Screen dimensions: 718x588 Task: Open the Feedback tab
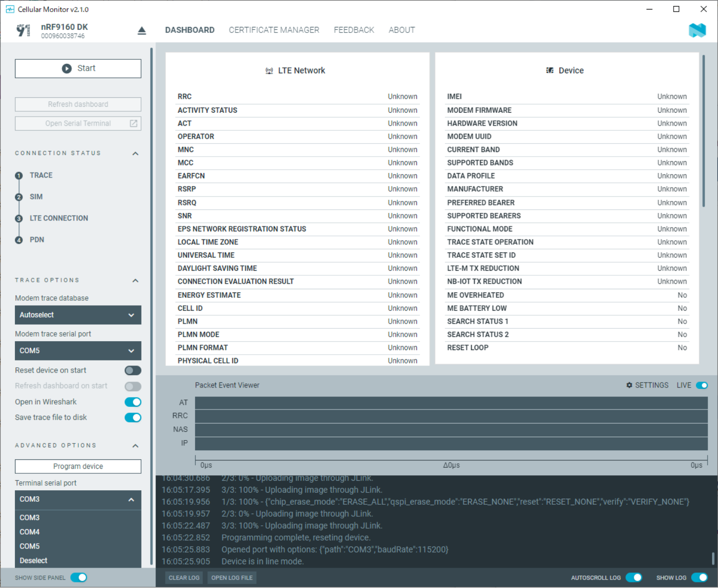(354, 30)
